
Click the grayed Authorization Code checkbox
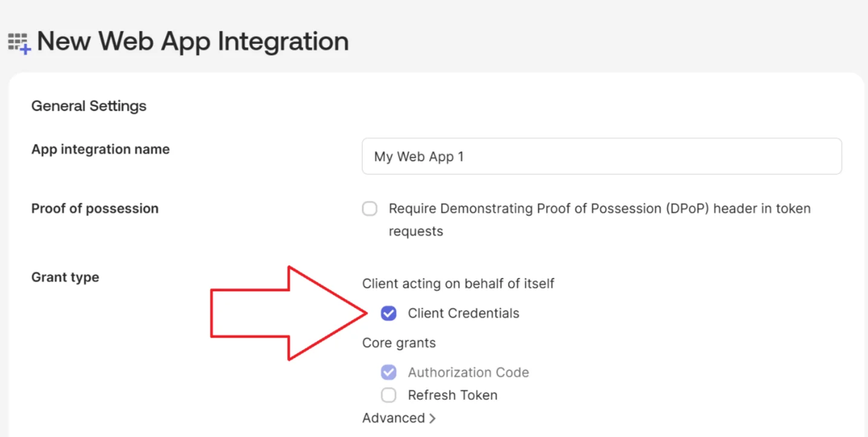pos(388,372)
